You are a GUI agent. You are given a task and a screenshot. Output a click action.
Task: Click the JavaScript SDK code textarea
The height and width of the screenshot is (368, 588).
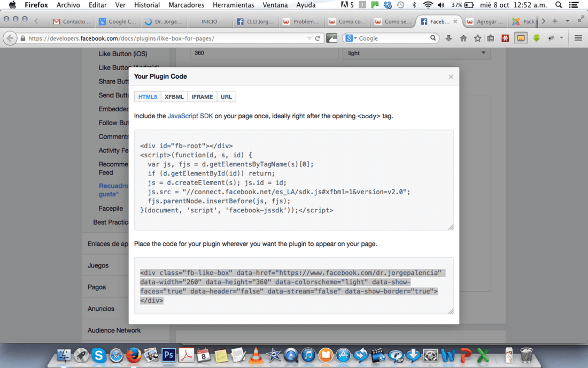pos(294,180)
